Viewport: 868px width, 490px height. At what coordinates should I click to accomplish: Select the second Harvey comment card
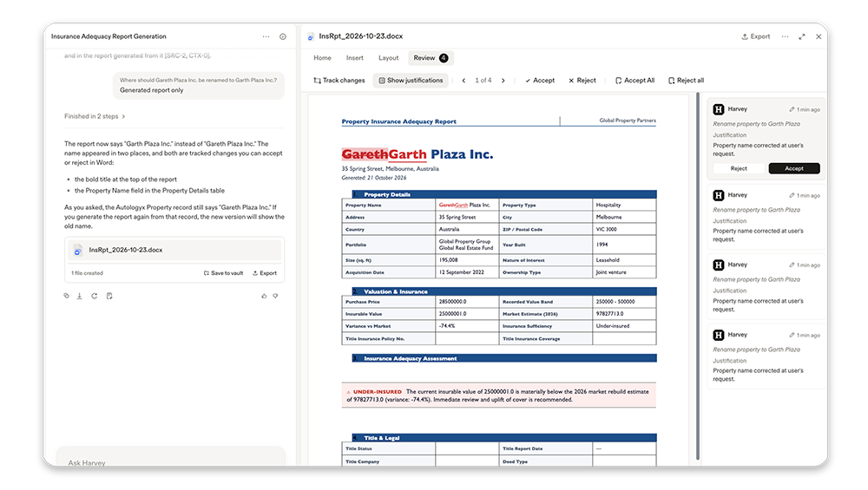766,217
